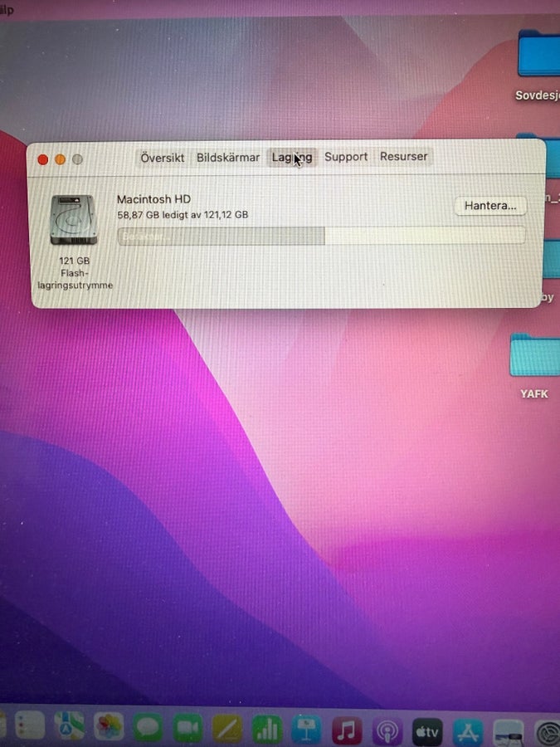Click the storage usage bar
The height and width of the screenshot is (747, 560).
321,236
